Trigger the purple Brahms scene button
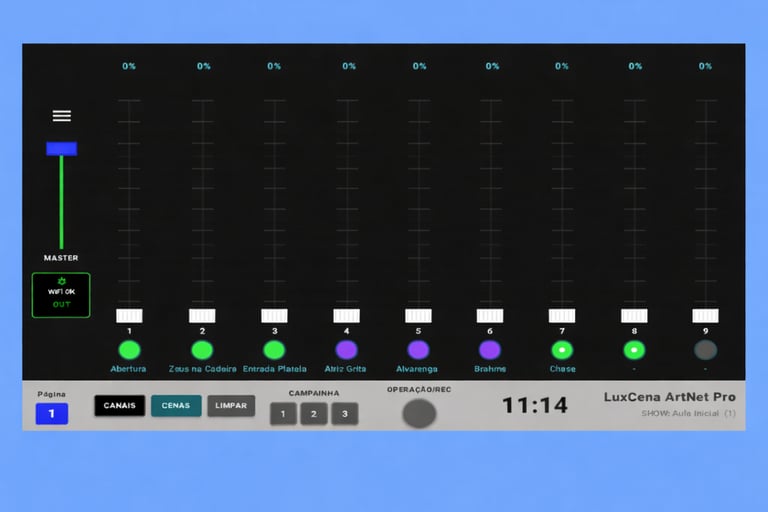The width and height of the screenshot is (768, 512). coord(490,350)
